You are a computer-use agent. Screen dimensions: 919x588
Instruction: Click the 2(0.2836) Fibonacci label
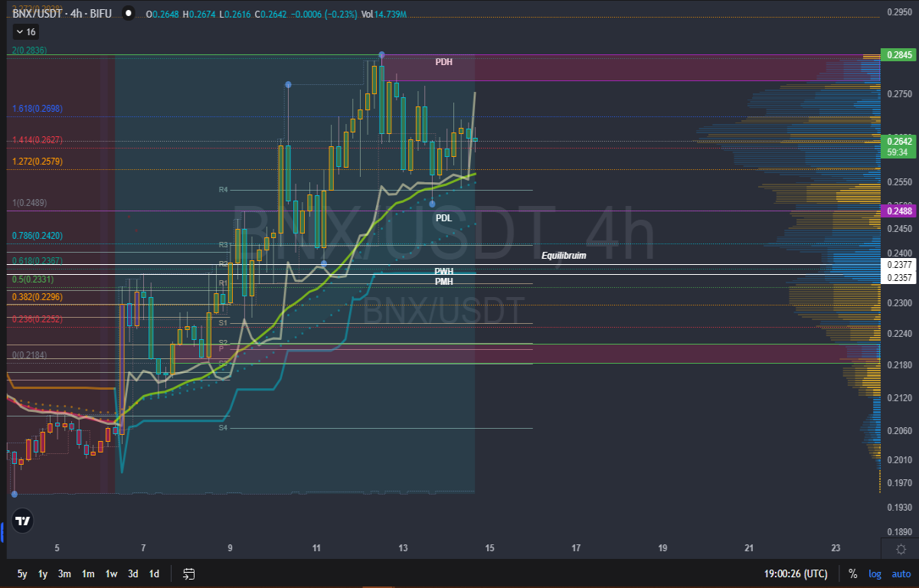click(x=30, y=50)
